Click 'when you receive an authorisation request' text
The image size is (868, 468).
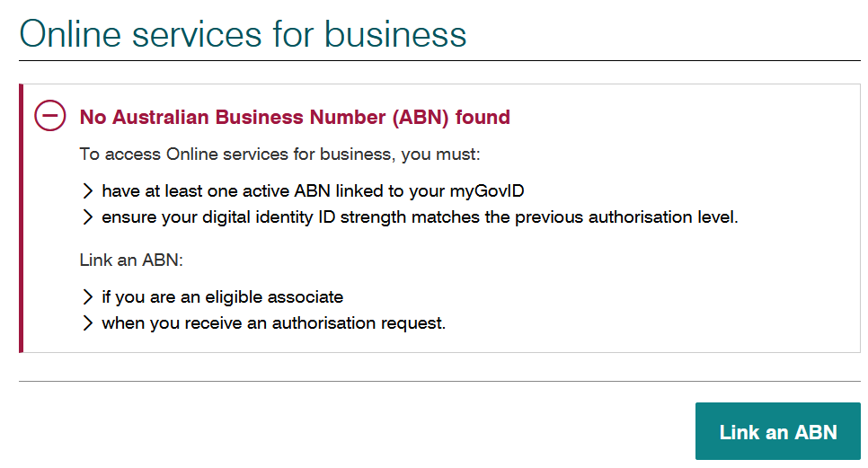point(273,323)
